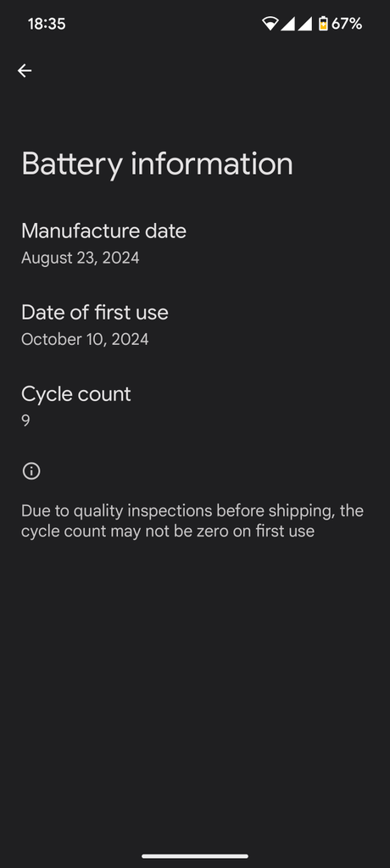The width and height of the screenshot is (390, 868).
Task: Tap the October 10, 2024 value
Action: tap(85, 339)
